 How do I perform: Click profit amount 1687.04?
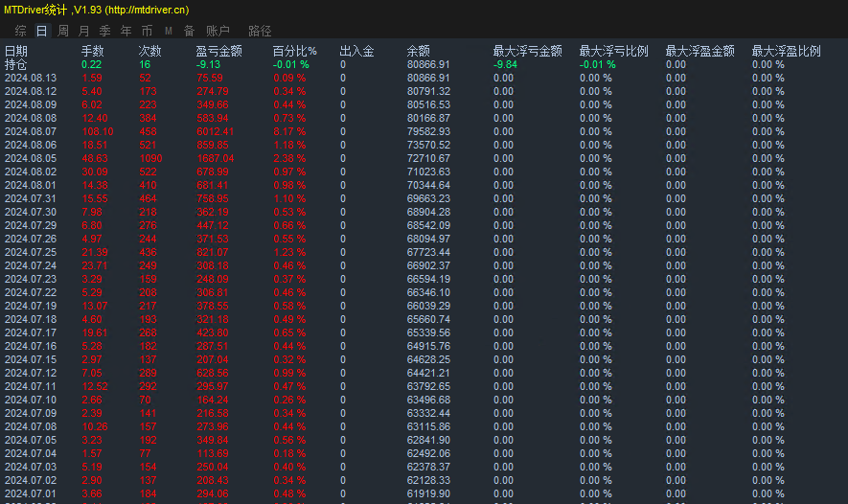click(216, 158)
